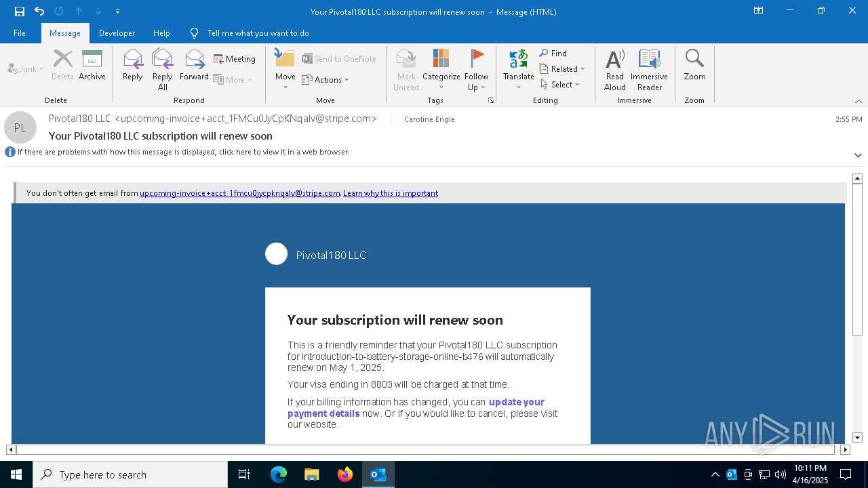Open the Related dropdown
This screenshot has height=488, width=868.
562,68
